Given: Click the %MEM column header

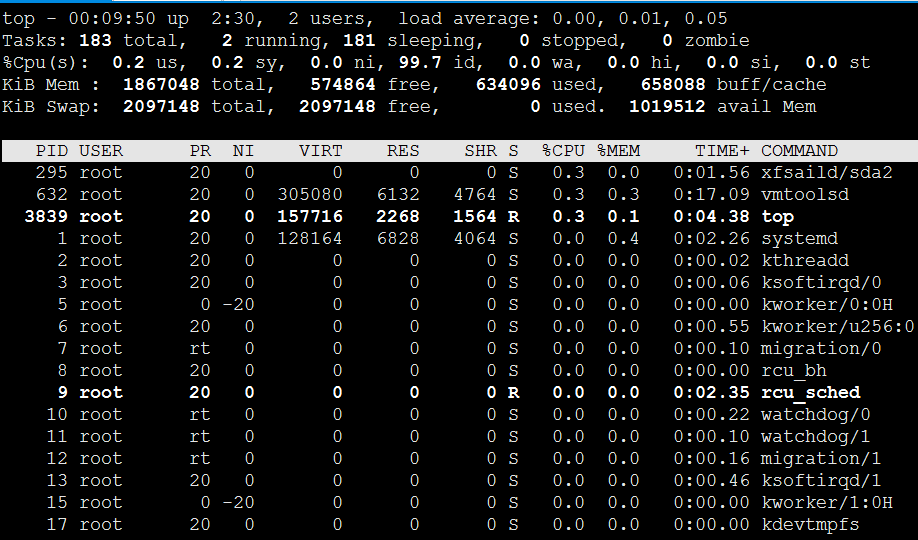Looking at the screenshot, I should (618, 151).
